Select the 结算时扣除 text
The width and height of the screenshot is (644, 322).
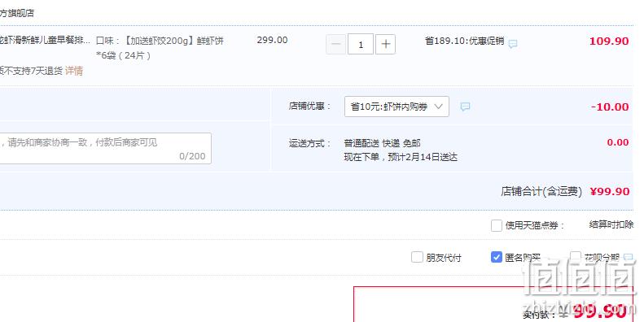coord(611,224)
